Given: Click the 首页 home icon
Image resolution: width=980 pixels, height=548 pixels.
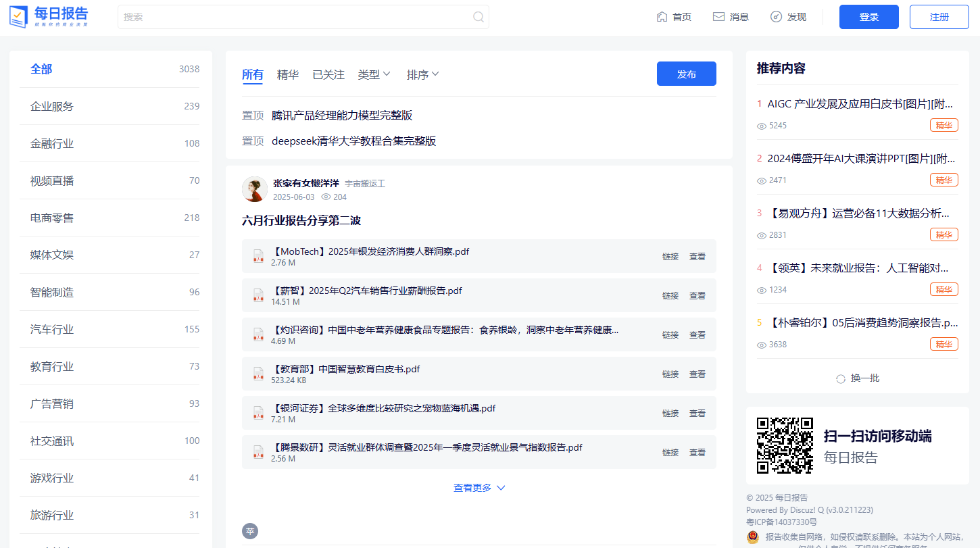Looking at the screenshot, I should point(662,17).
